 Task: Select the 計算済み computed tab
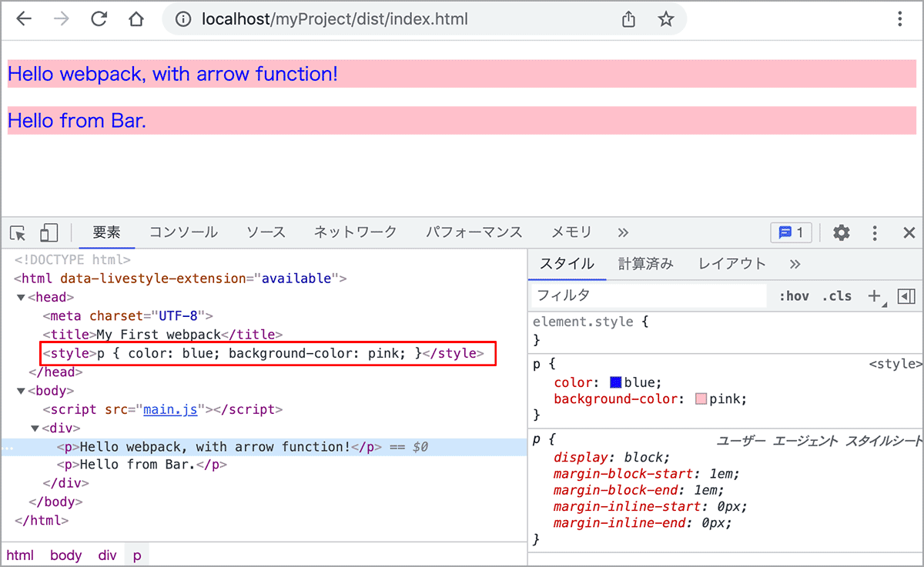[646, 264]
